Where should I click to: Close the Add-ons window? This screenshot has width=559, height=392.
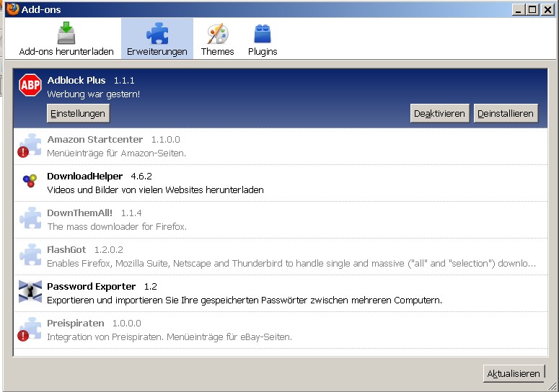coord(547,9)
